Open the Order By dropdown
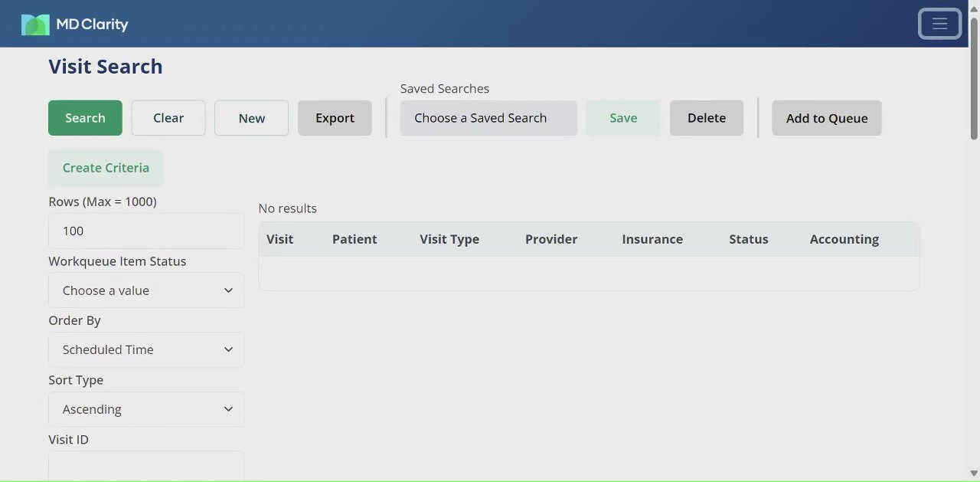Viewport: 980px width, 482px height. [x=145, y=349]
